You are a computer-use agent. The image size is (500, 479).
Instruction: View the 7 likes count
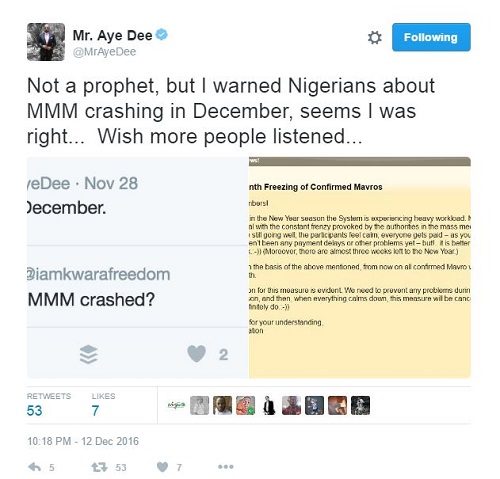coord(95,410)
